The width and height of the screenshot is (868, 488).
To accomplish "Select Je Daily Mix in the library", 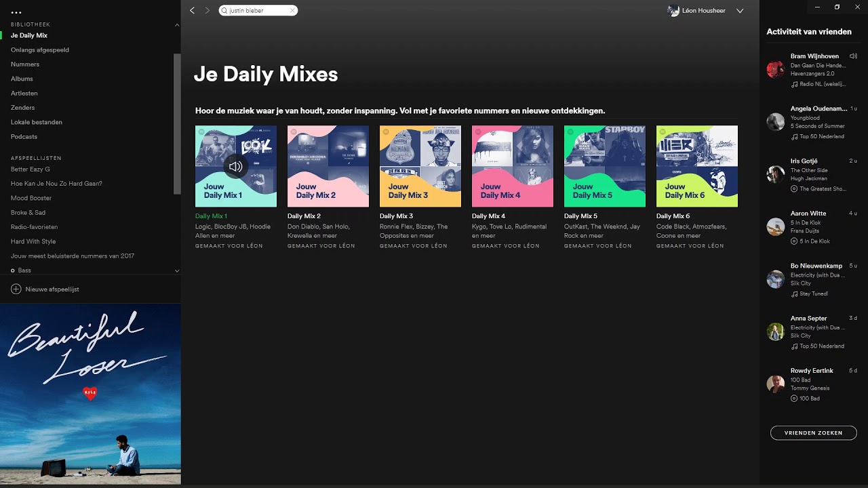I will [29, 35].
